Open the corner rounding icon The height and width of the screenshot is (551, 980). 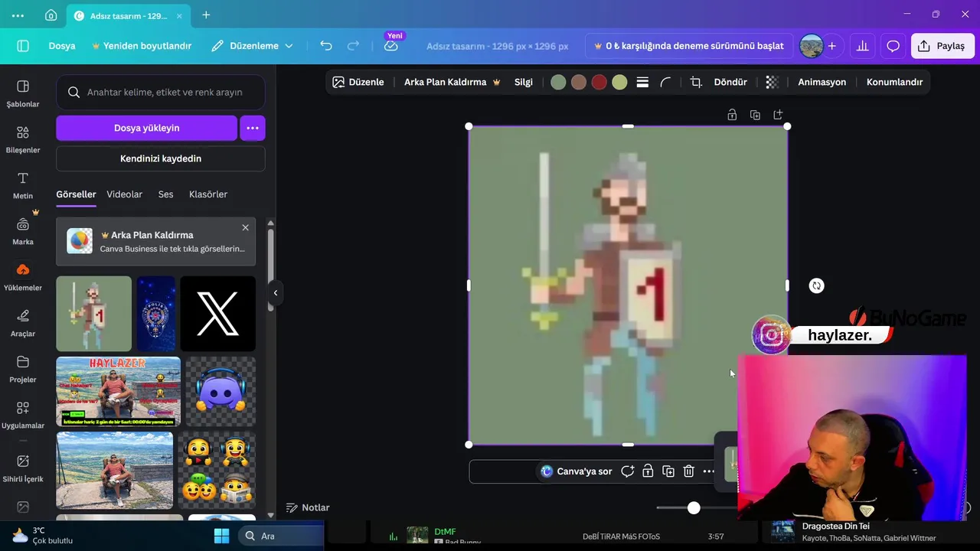click(x=666, y=82)
